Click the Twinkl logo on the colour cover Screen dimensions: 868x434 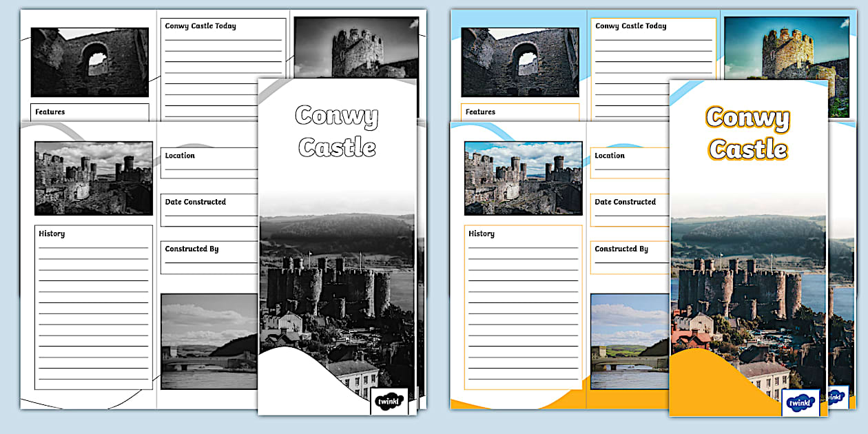click(x=800, y=403)
